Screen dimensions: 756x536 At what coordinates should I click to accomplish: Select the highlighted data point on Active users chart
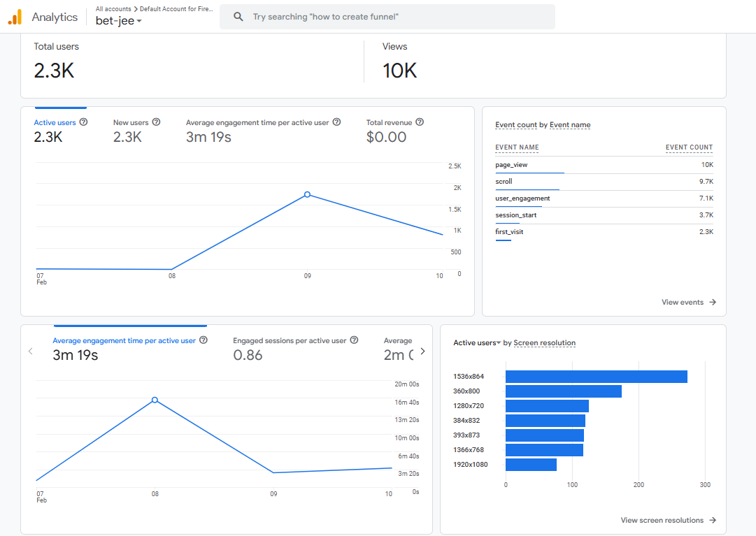click(x=307, y=195)
